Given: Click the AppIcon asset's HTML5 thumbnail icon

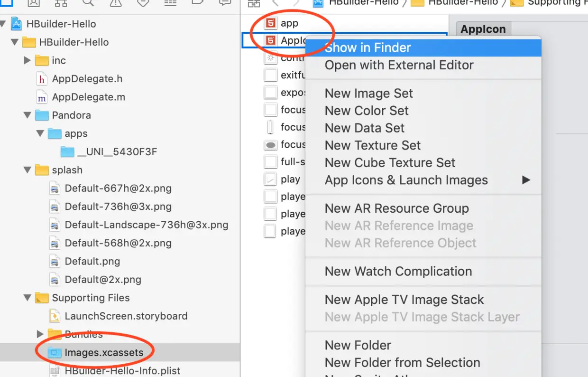Looking at the screenshot, I should [270, 40].
